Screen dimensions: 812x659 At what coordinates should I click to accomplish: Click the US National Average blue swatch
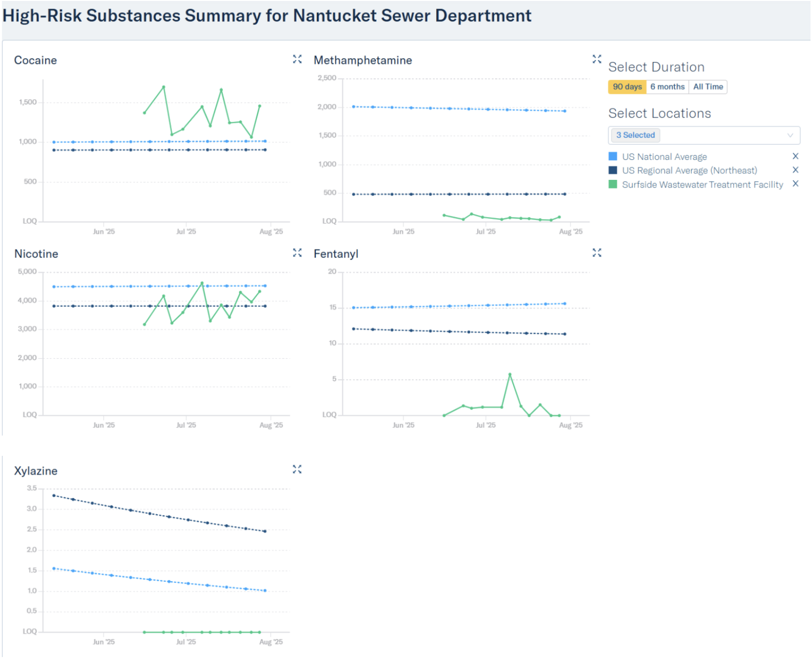(x=613, y=156)
